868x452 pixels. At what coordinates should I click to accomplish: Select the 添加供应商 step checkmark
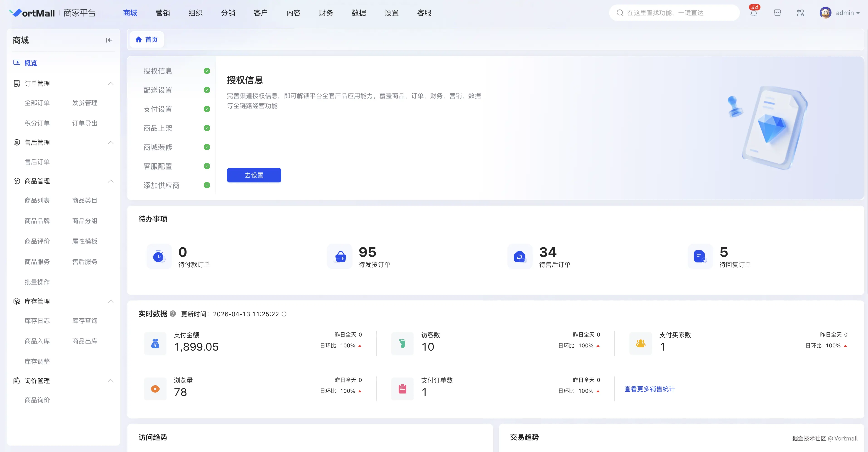(207, 185)
